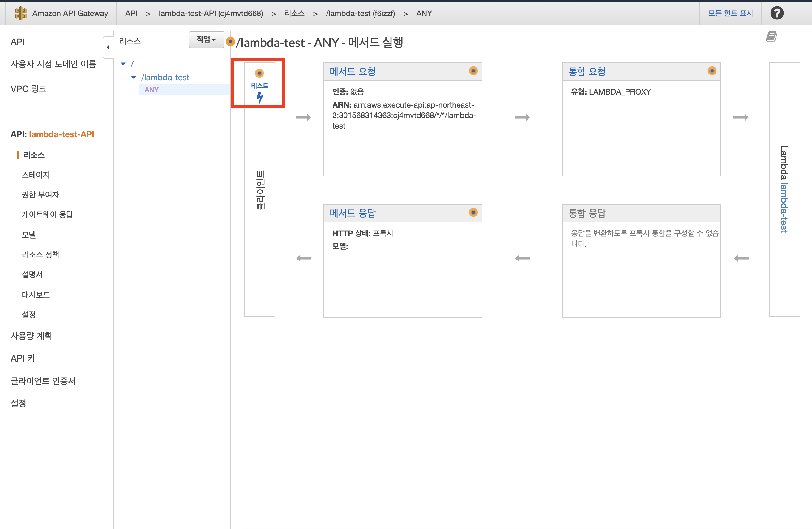Open the help question mark icon
Viewport: 812px width, 529px height.
click(x=777, y=13)
